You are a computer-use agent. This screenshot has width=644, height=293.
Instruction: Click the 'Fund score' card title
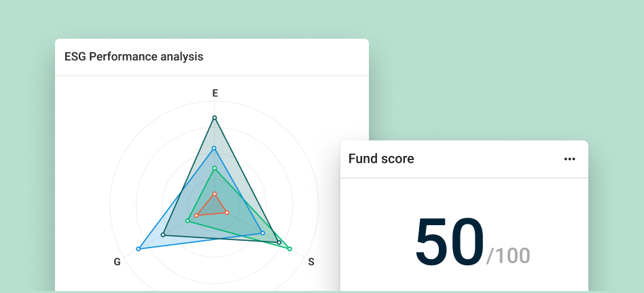(381, 159)
